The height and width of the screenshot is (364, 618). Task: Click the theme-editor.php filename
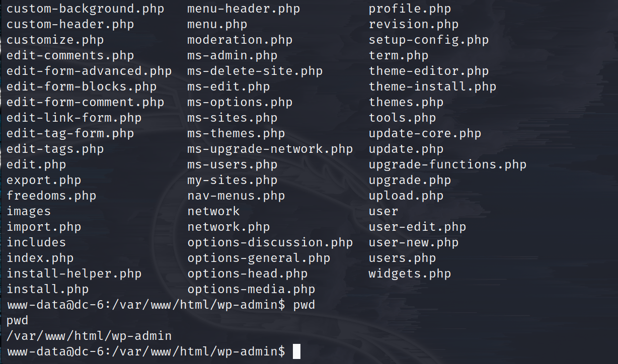coord(428,71)
